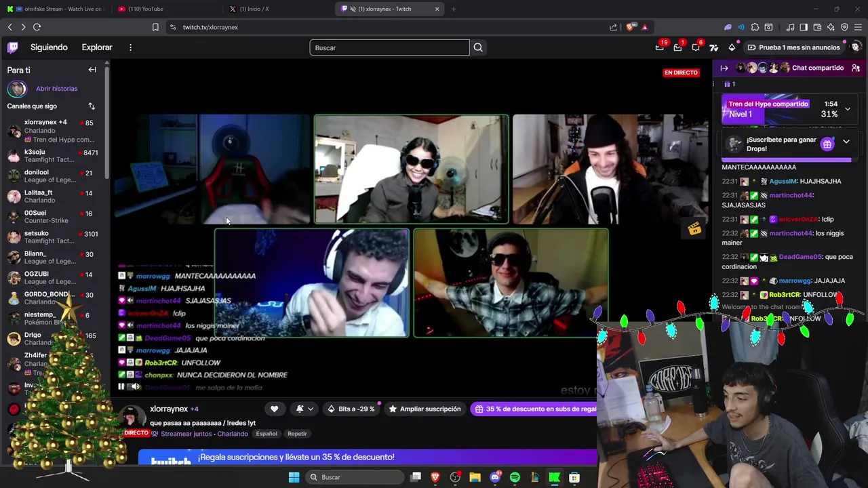This screenshot has width=868, height=488.
Task: Open the browser hamburger menu
Action: 858,27
